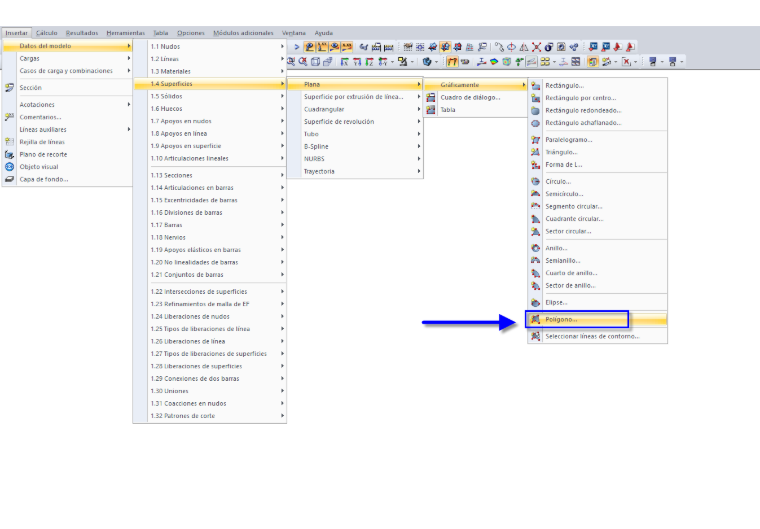The height and width of the screenshot is (529, 760).
Task: Open the Cargas submenu
Action: [x=67, y=59]
